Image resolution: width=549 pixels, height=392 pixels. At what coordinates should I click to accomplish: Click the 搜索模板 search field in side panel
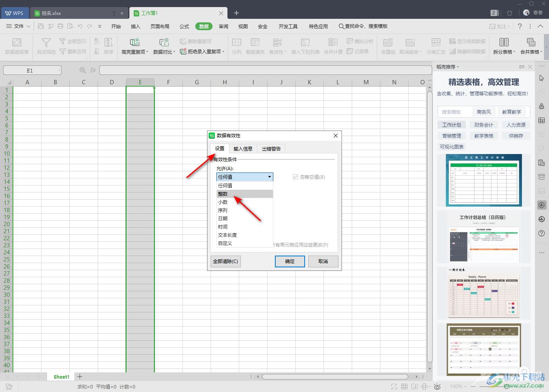click(455, 112)
